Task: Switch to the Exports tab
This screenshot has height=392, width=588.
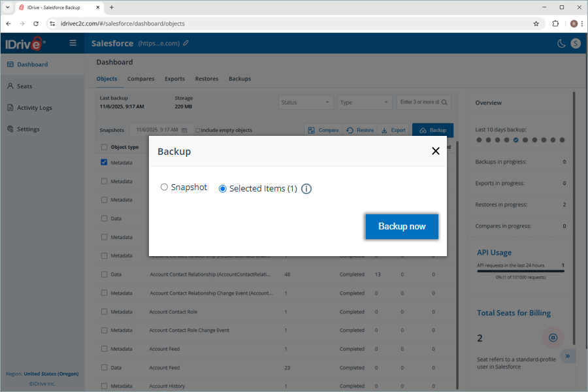Action: (x=174, y=79)
